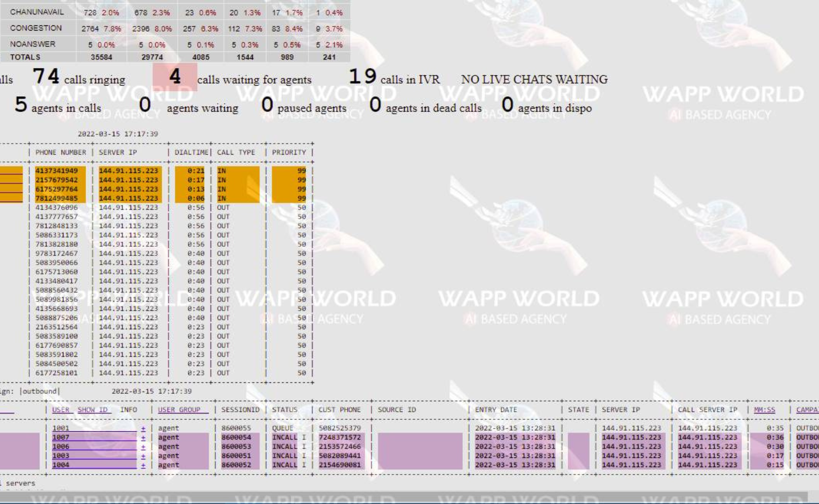Click the plus icon next to agent 1001

pos(143,428)
